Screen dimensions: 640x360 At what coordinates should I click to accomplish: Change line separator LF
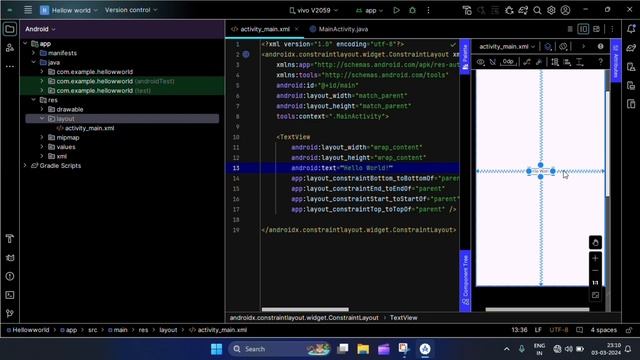[x=538, y=330]
